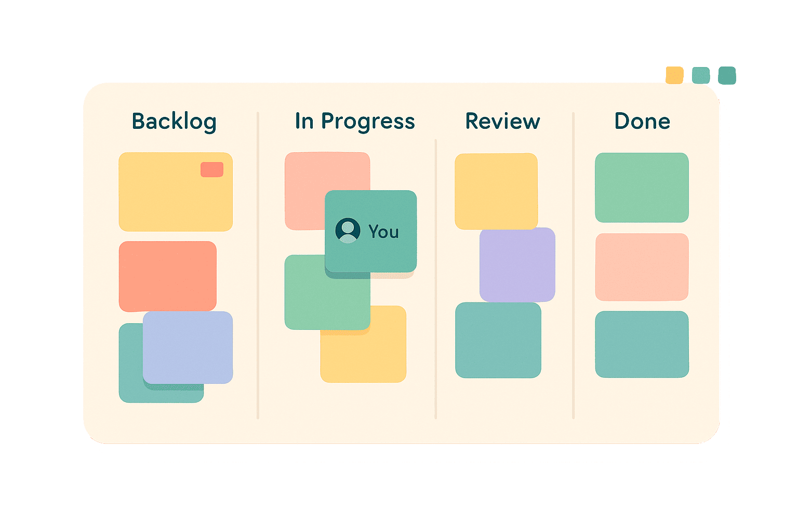Select the In Progress column header
Image resolution: width=798 pixels, height=532 pixels.
[x=355, y=122]
